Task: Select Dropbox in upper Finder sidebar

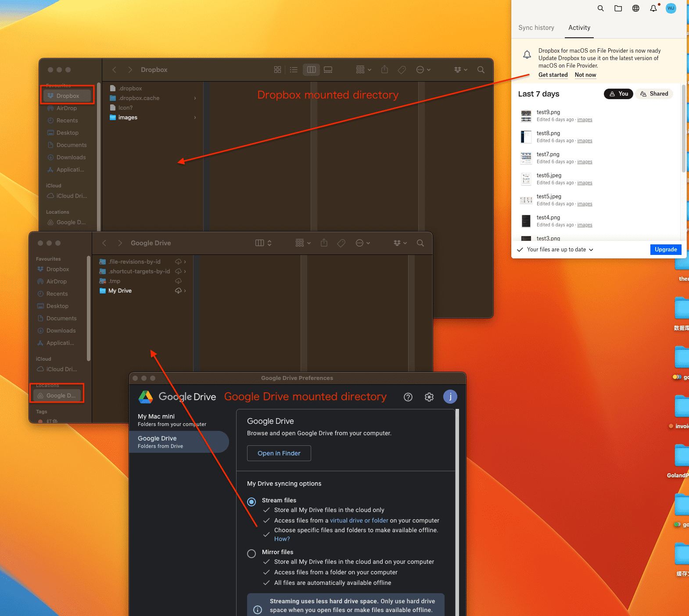Action: (x=68, y=96)
